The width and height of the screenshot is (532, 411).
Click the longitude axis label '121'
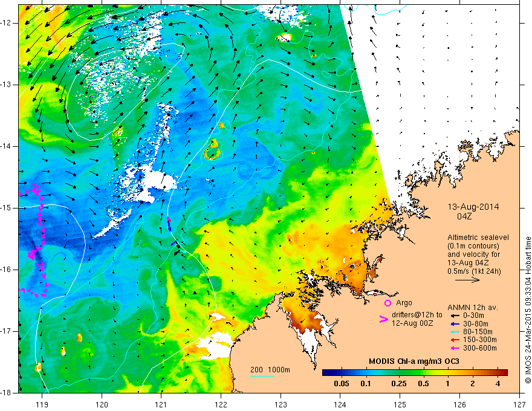(x=161, y=405)
